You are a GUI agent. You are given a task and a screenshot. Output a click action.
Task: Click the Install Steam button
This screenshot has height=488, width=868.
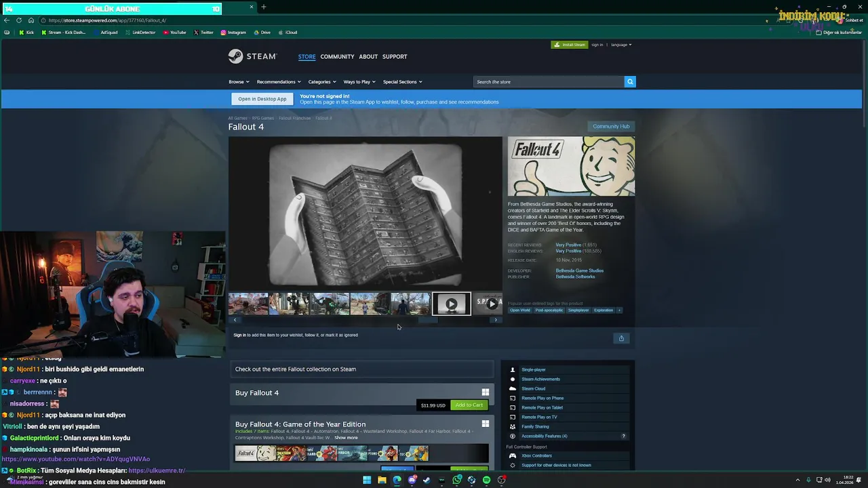point(570,45)
